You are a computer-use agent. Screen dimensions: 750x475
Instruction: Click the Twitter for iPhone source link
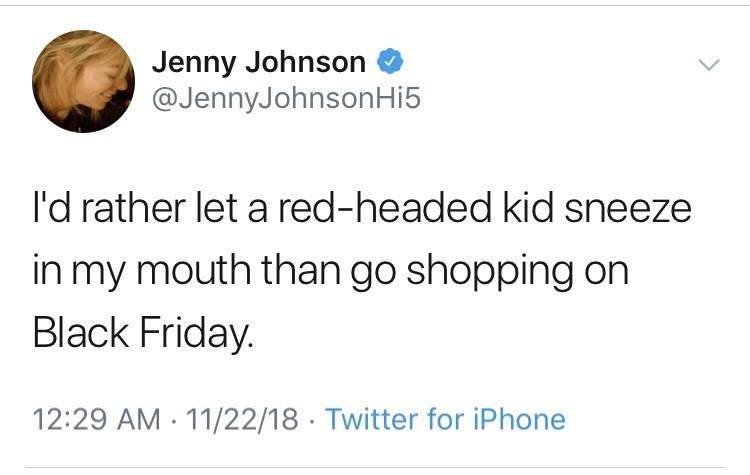point(445,419)
